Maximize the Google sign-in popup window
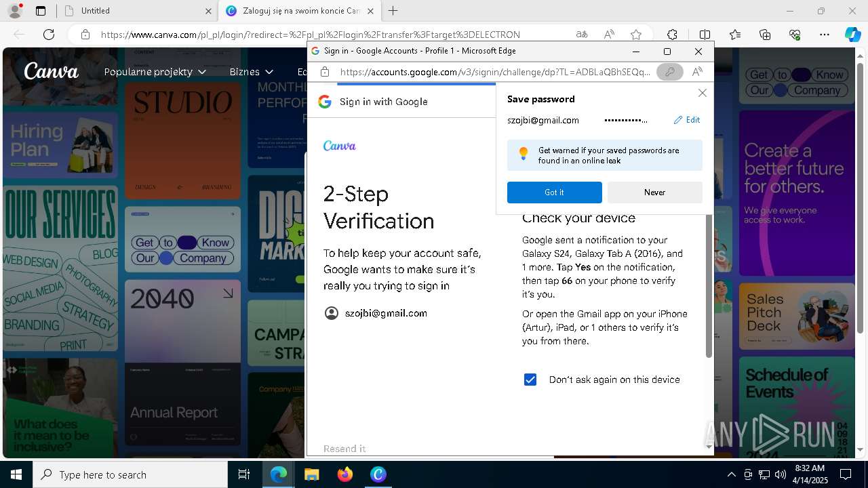This screenshot has height=488, width=868. pos(667,52)
